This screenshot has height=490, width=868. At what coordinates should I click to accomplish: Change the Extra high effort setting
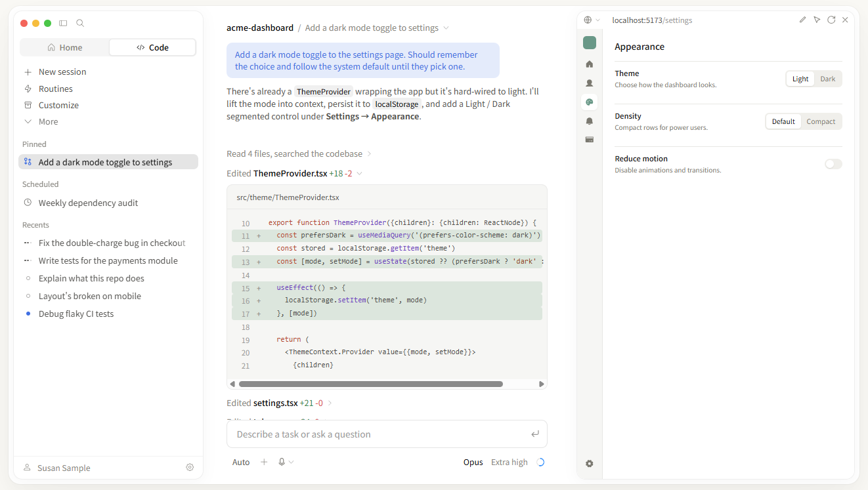click(x=510, y=462)
